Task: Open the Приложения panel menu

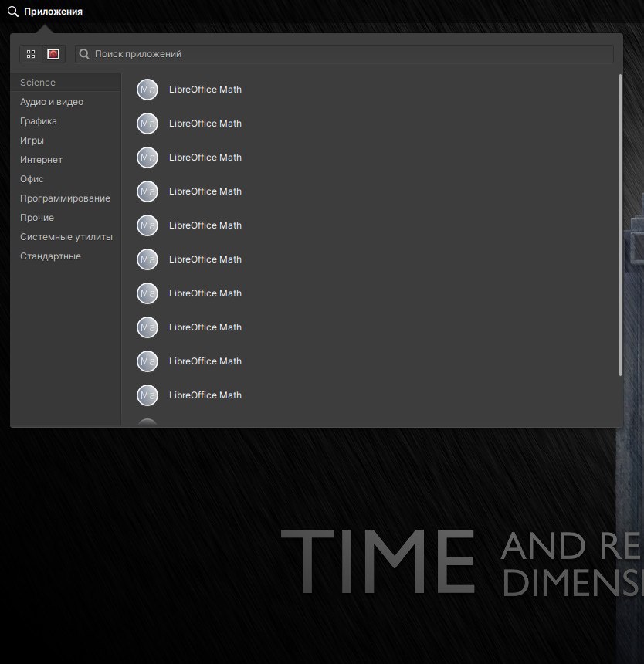Action: click(x=46, y=12)
